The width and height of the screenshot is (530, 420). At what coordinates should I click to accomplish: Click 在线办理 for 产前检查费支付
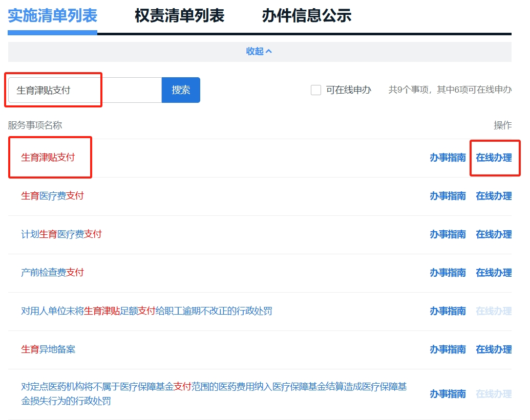(x=493, y=273)
